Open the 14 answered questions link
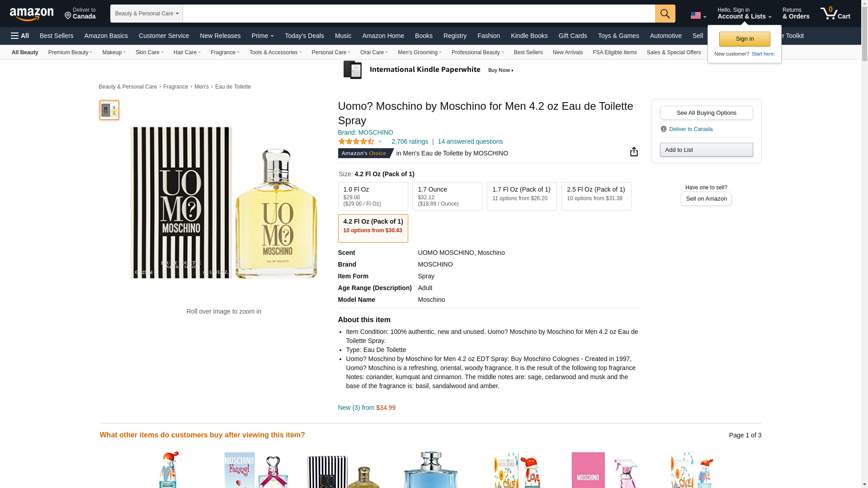This screenshot has width=868, height=488. pos(470,142)
